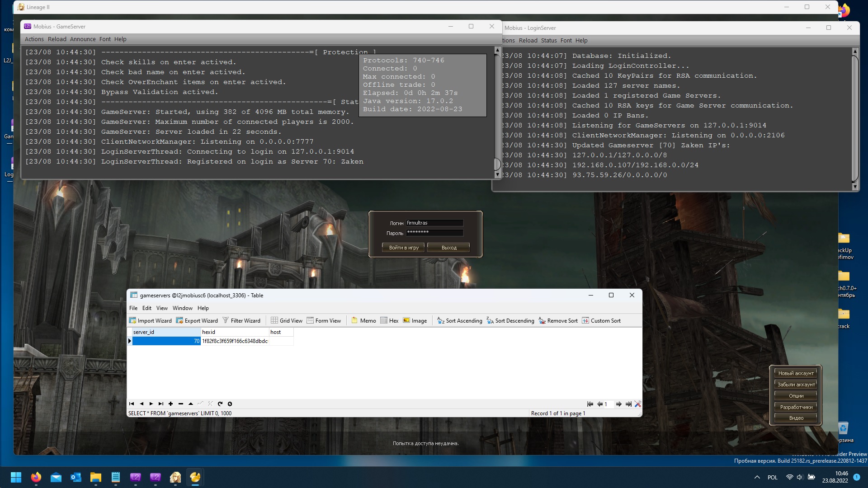The image size is (868, 488).
Task: Open the Export Wizard tool
Action: click(x=197, y=320)
